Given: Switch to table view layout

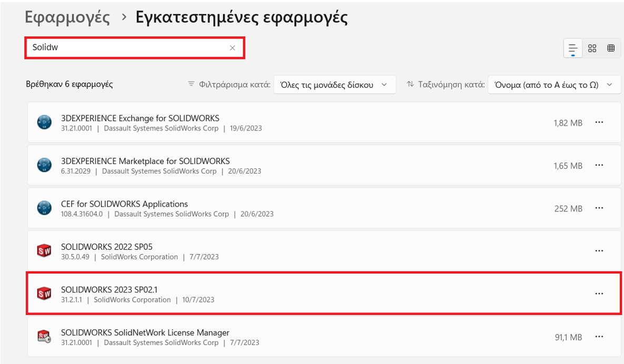Looking at the screenshot, I should (611, 48).
